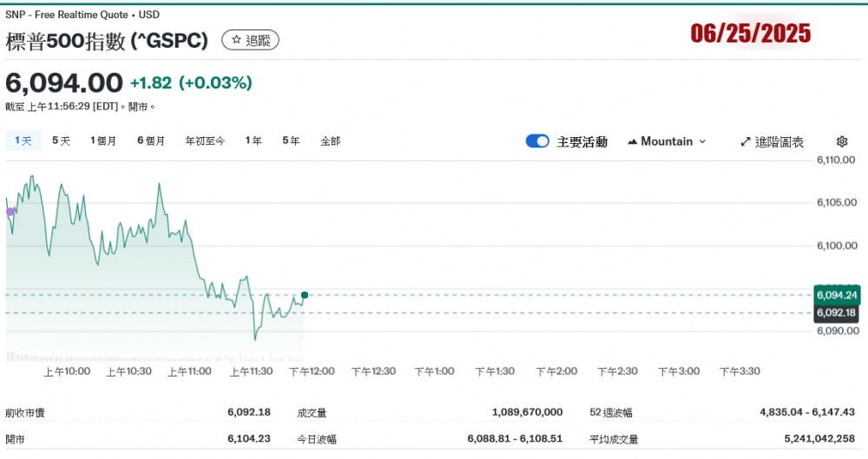Open 進階圖表 advanced chart expand icon

(x=746, y=141)
